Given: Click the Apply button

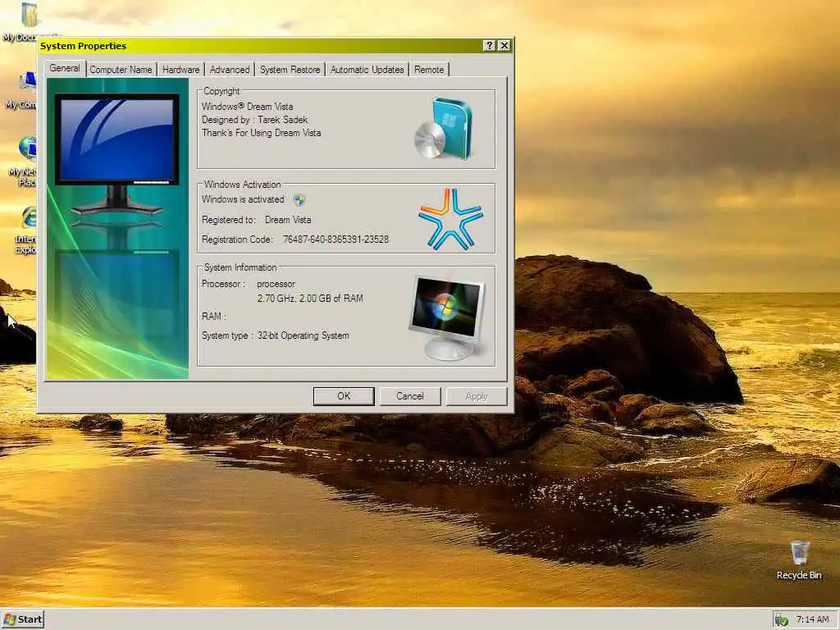Looking at the screenshot, I should 477,396.
